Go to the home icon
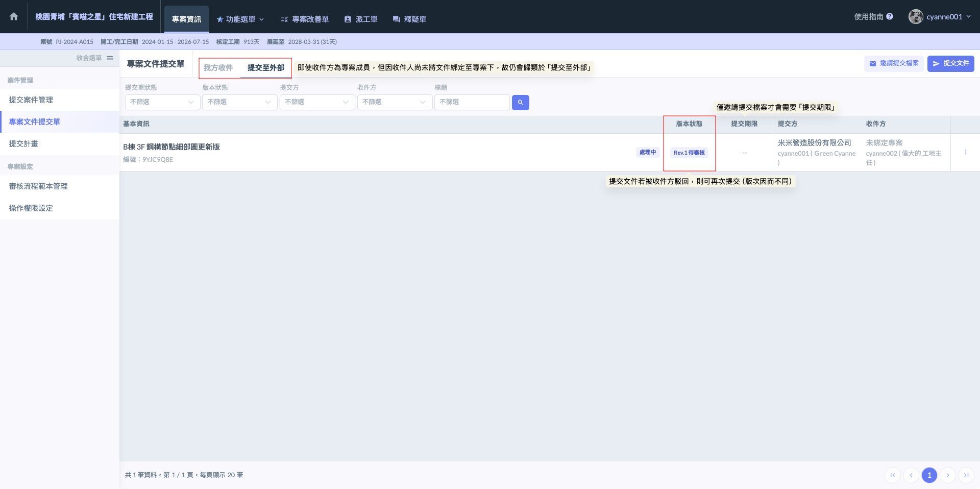Screen dimensions: 980x489 click(x=14, y=17)
